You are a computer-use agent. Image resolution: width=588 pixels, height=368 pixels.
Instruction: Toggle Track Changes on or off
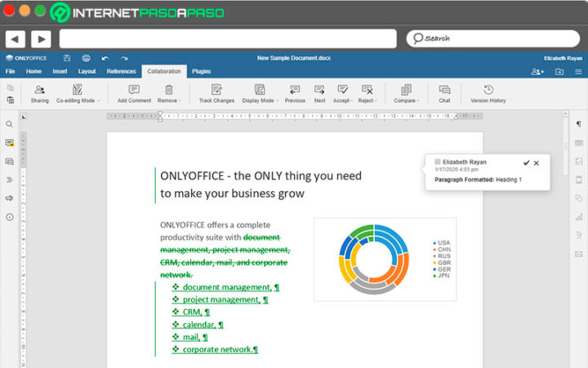click(216, 90)
